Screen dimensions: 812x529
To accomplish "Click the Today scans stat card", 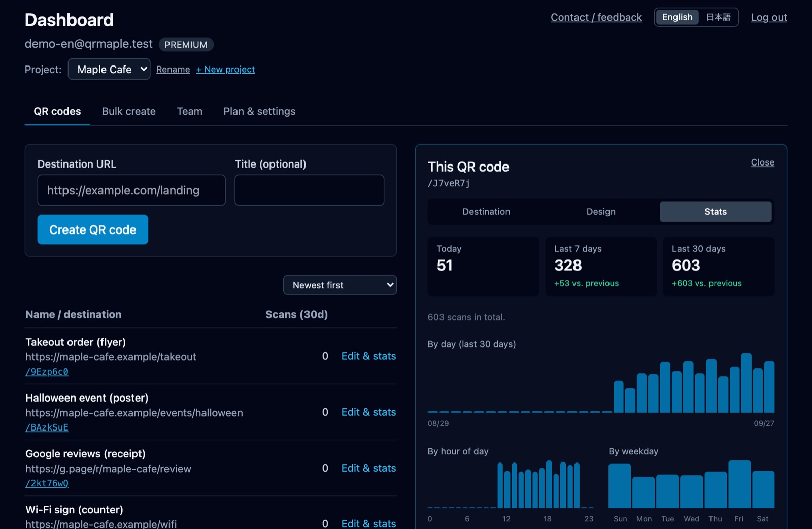I will (483, 267).
